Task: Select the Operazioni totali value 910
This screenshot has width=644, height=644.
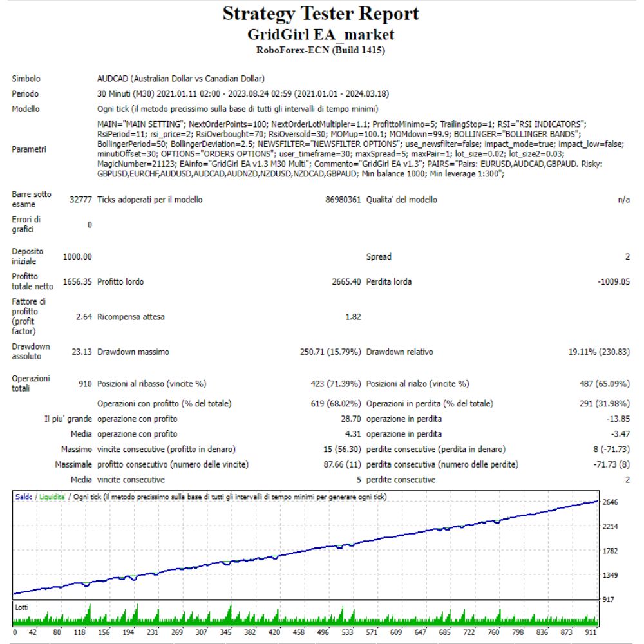Action: pos(84,384)
